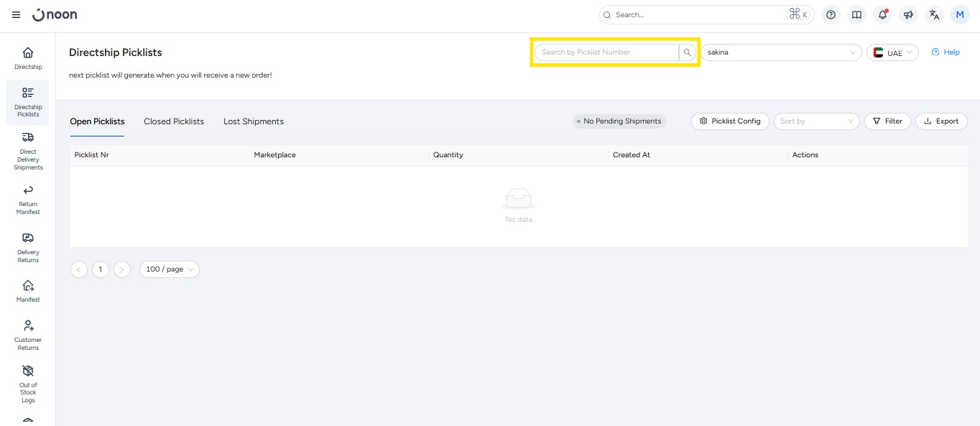Expand the Sort by dropdown

coord(816,121)
